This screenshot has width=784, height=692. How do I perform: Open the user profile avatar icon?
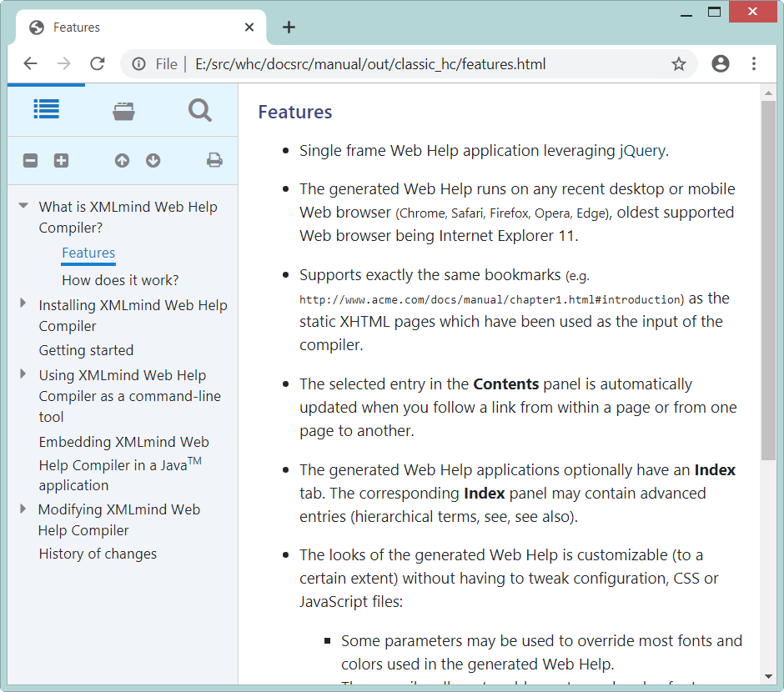(721, 63)
